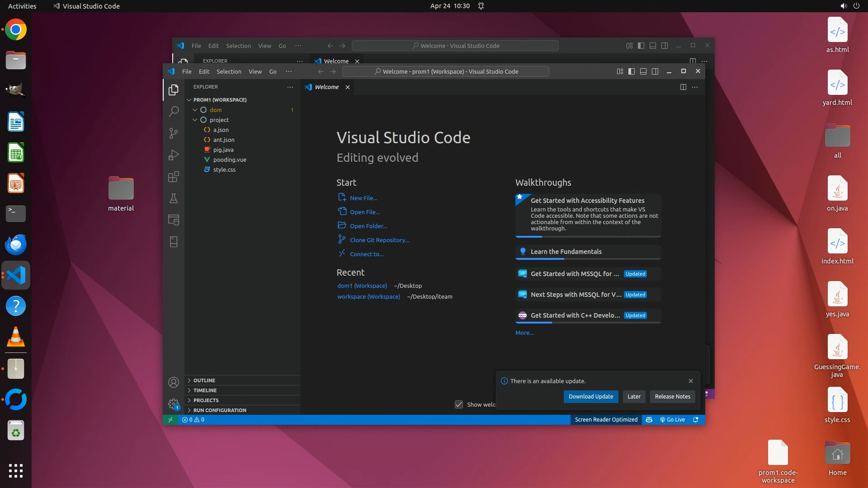Toggle the show welcome page checkbox
The height and width of the screenshot is (488, 868).
pos(459,404)
